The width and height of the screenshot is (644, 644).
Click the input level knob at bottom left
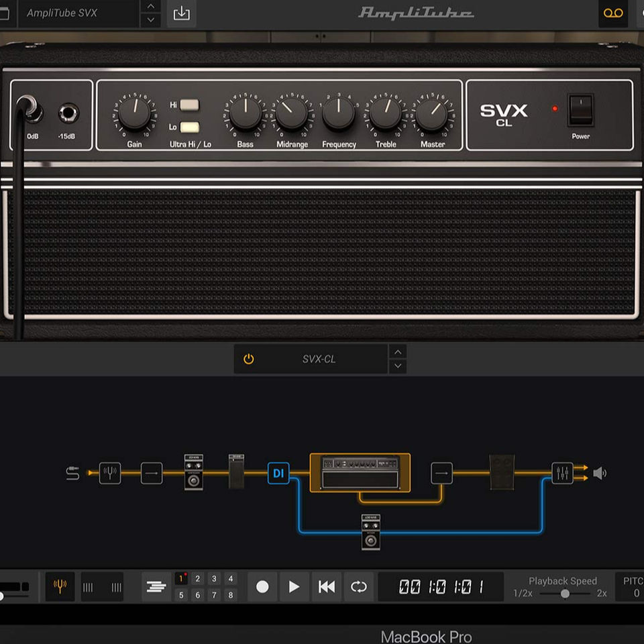point(1,596)
